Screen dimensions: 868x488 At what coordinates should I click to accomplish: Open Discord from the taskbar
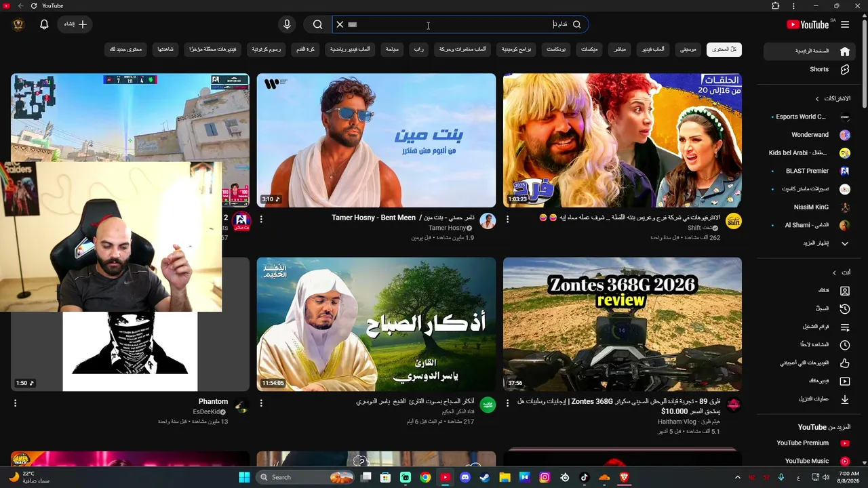(x=465, y=477)
